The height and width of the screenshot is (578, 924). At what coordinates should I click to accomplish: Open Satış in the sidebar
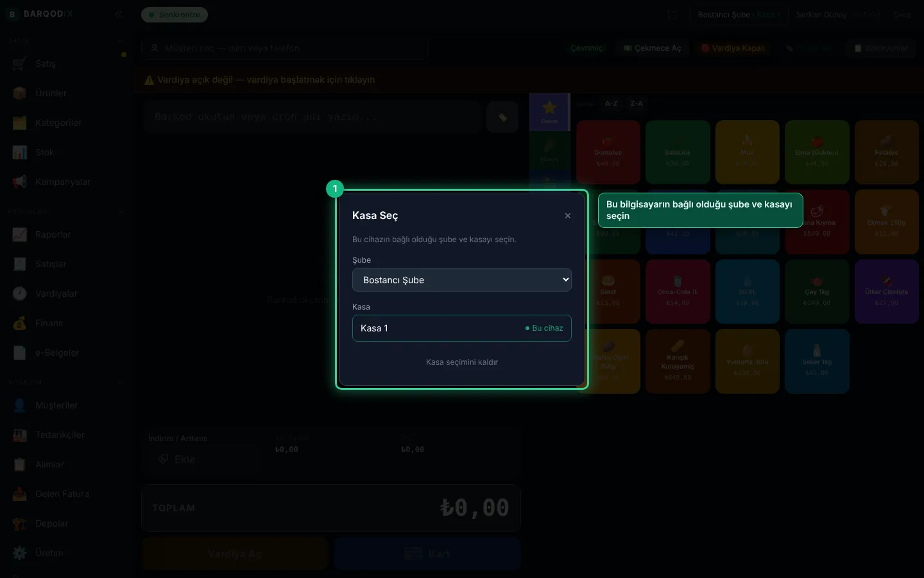coord(67,64)
